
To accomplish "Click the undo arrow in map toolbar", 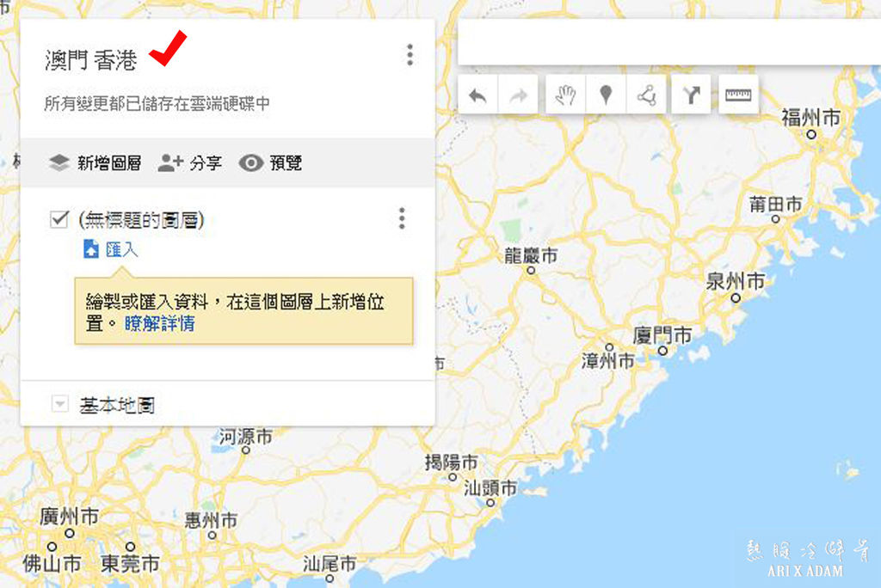I will (477, 95).
